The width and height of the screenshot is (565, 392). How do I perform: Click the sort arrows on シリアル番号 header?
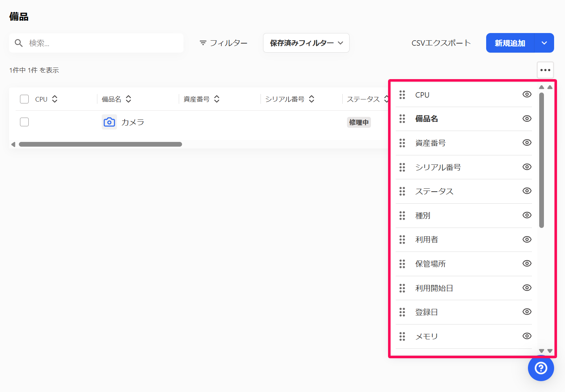(x=312, y=99)
